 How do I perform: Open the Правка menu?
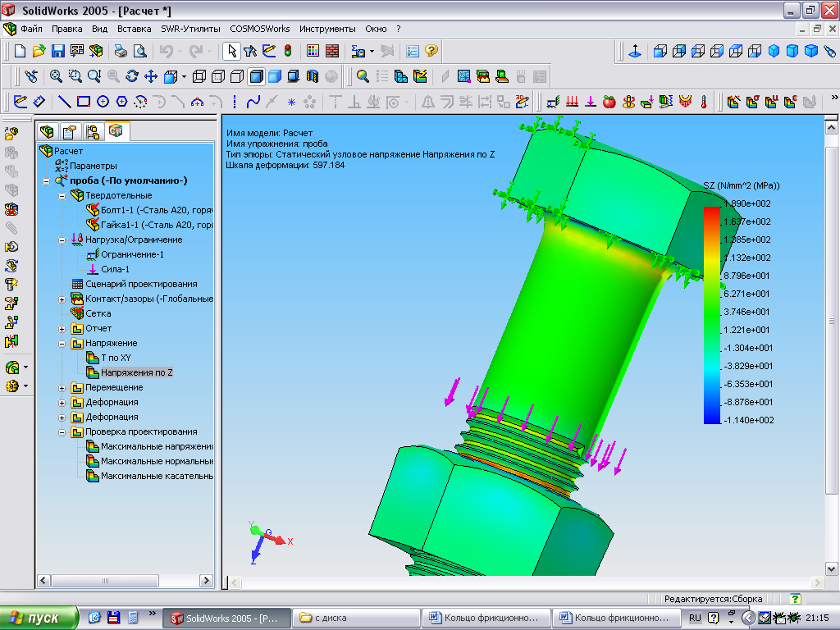[67, 29]
